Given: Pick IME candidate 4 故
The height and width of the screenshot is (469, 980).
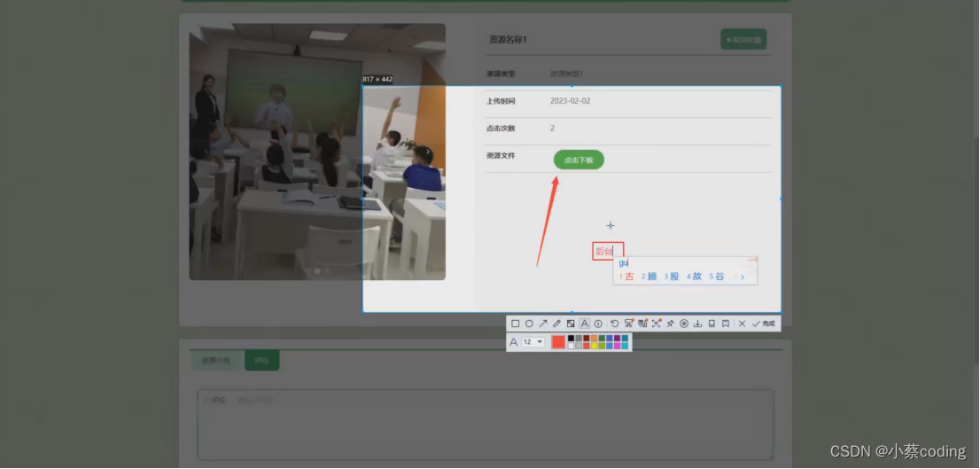Looking at the screenshot, I should 694,277.
